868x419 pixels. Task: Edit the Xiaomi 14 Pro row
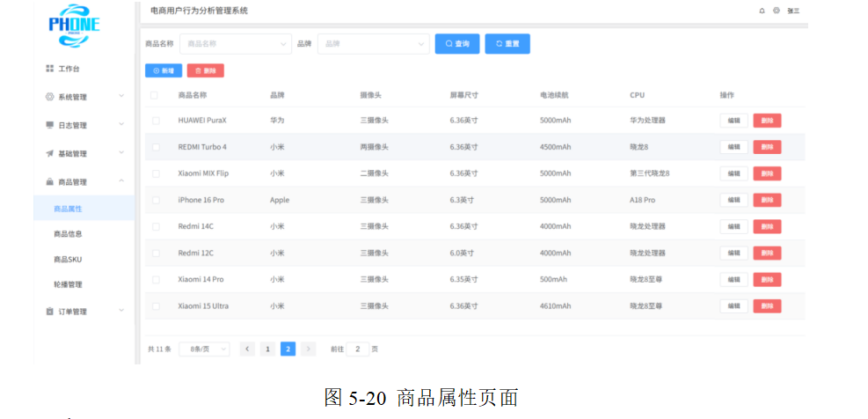click(x=734, y=280)
